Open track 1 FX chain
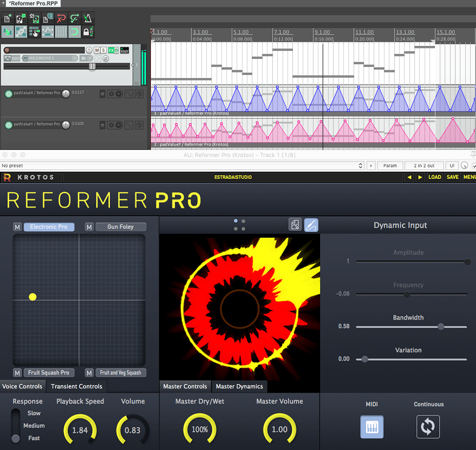The height and width of the screenshot is (450, 476). point(111,50)
